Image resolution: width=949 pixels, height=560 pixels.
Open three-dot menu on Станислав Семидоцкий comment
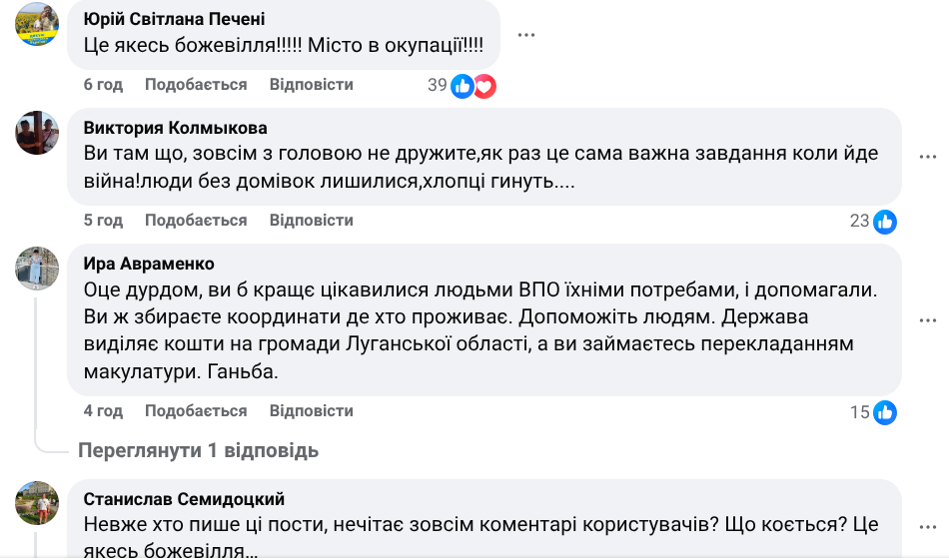928,524
